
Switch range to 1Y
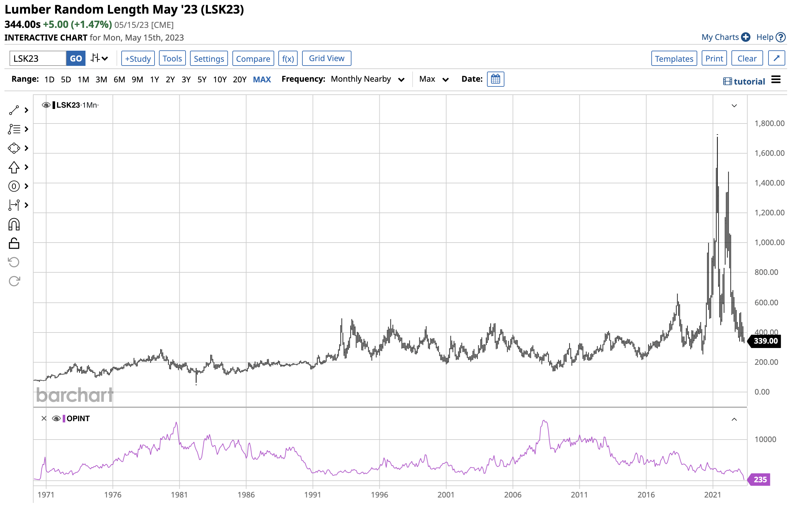click(x=154, y=79)
